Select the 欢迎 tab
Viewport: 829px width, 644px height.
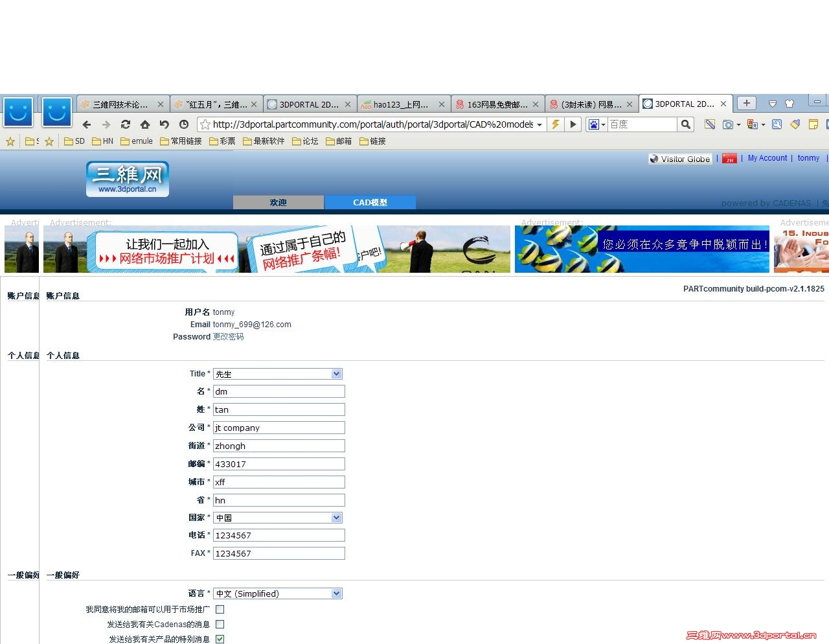[x=278, y=202]
